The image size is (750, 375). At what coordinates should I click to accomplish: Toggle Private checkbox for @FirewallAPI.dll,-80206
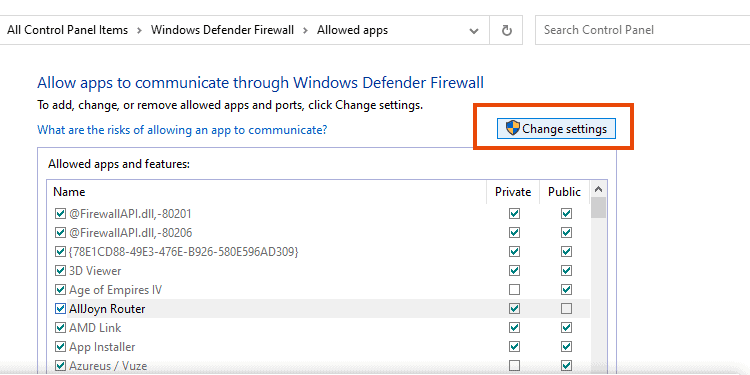tap(514, 232)
